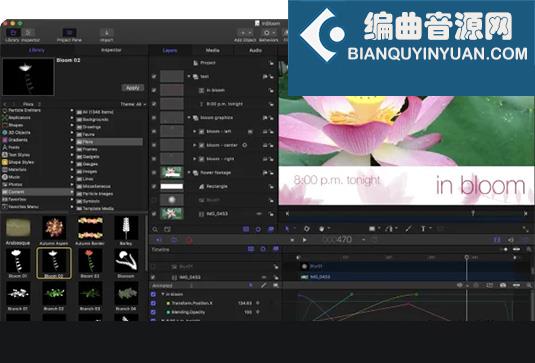Viewport: 535px width, 363px height.
Task: Open the Inspector from the toolbar icon
Action: click(29, 33)
